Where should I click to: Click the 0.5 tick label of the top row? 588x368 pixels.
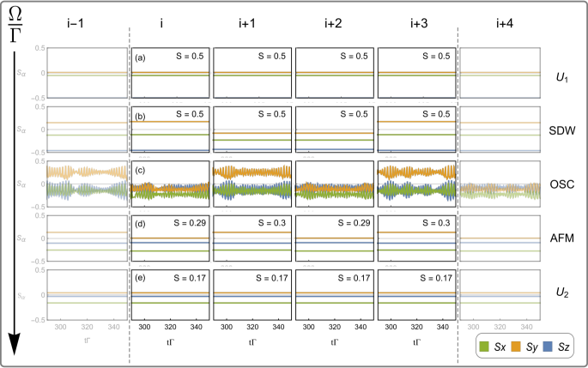[x=40, y=48]
